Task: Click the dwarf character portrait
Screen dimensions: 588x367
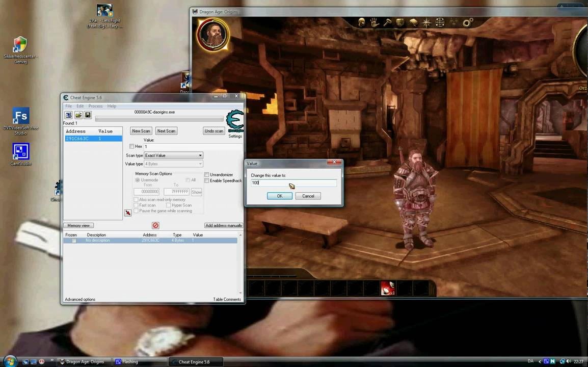Action: [x=213, y=35]
